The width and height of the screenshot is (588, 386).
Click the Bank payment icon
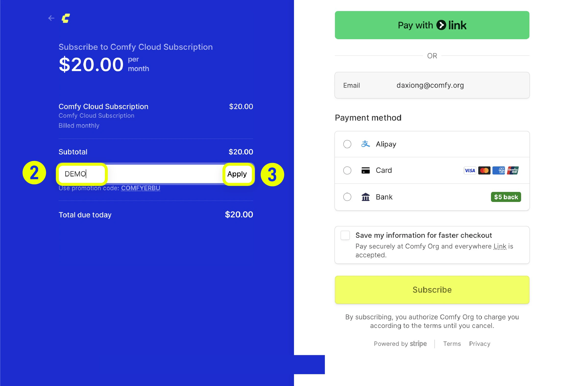pos(365,197)
